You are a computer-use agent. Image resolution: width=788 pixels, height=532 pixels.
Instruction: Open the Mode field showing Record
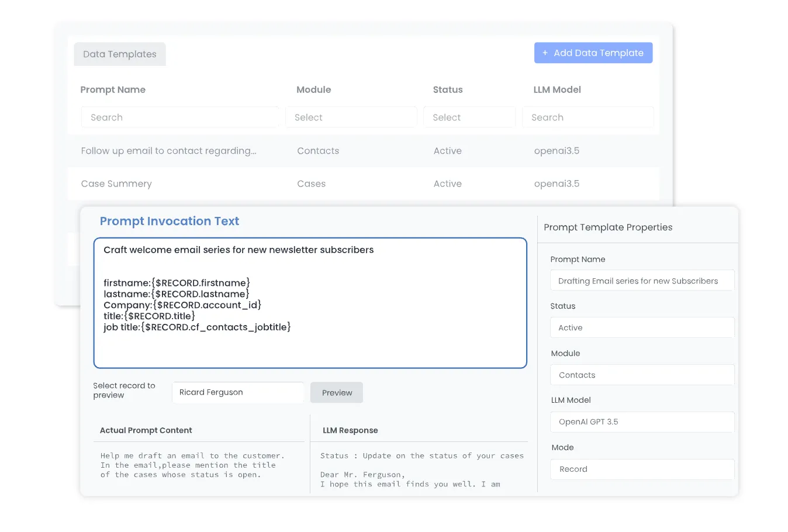coord(642,469)
